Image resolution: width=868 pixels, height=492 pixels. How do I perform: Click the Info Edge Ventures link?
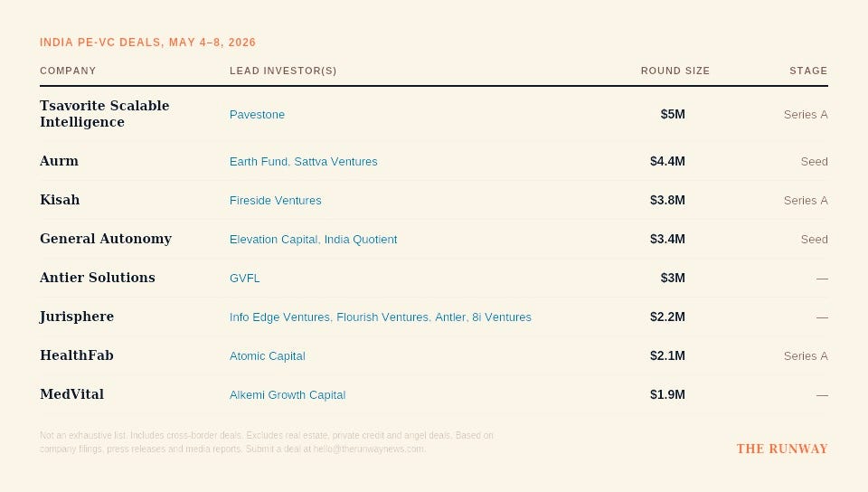click(279, 317)
